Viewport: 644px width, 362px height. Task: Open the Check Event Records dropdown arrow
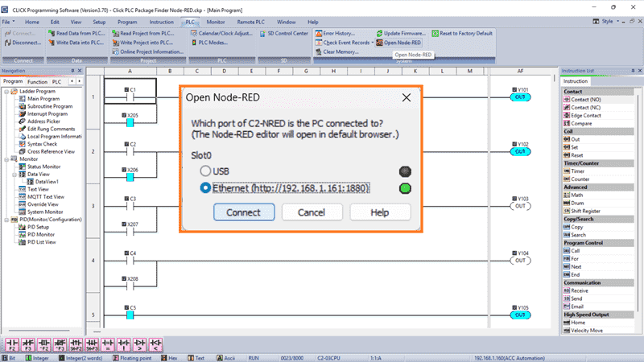click(x=373, y=43)
